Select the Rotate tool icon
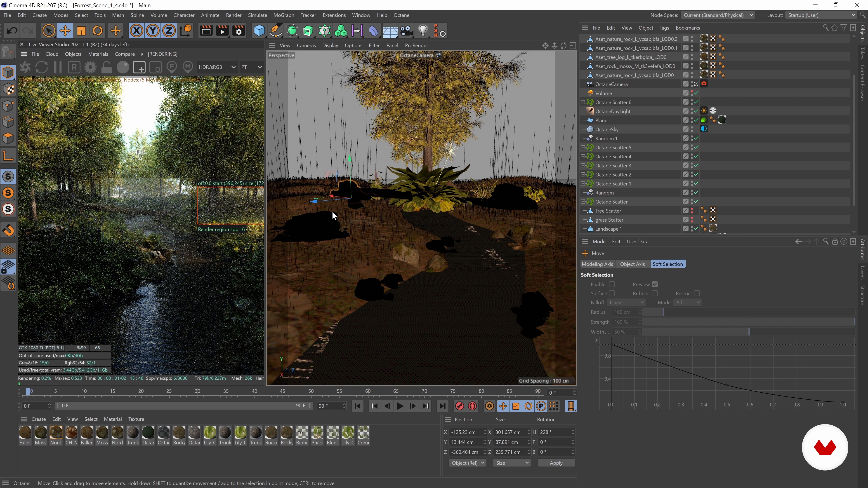Screen dimensions: 868x488 click(98, 31)
